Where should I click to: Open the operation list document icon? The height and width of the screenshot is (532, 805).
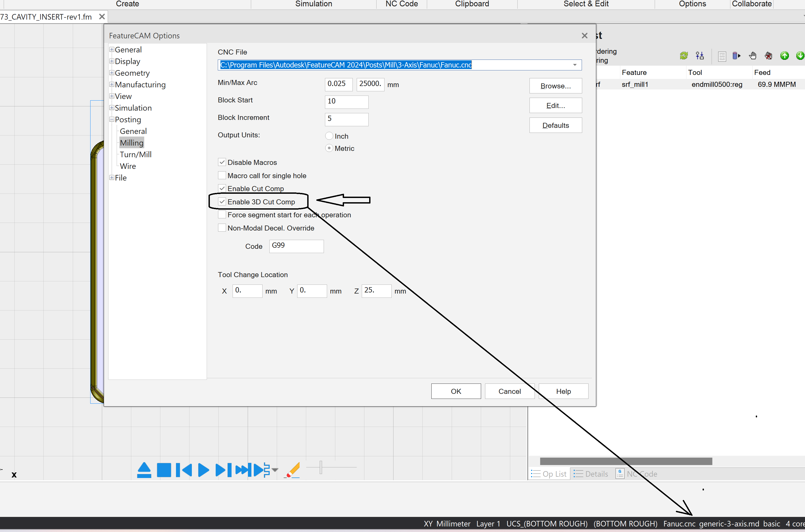722,56
